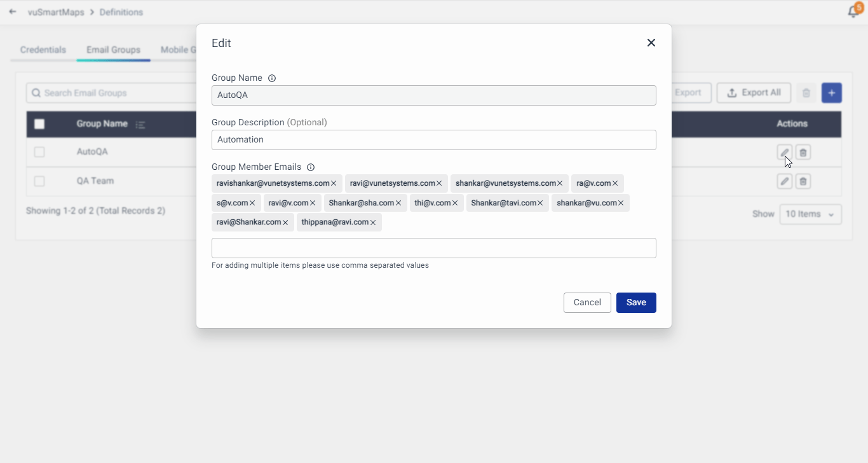Remove Shankar@tavi.com email chip
The height and width of the screenshot is (463, 868).
(540, 204)
